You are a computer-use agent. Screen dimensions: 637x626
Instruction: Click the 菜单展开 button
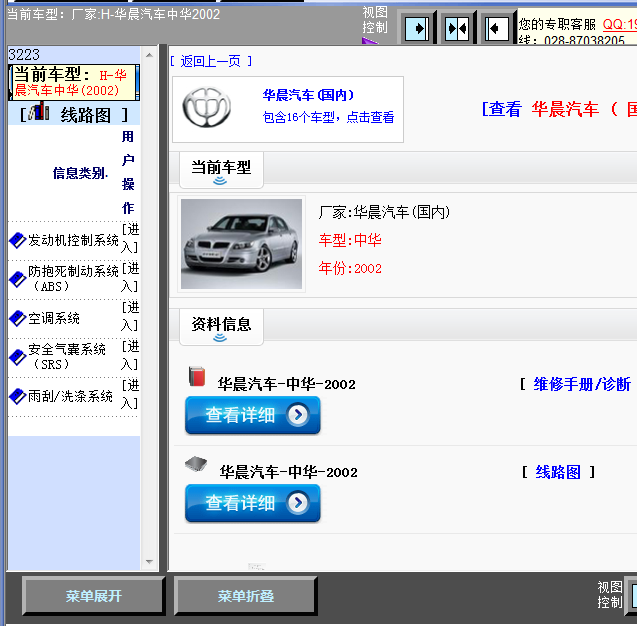(93, 596)
